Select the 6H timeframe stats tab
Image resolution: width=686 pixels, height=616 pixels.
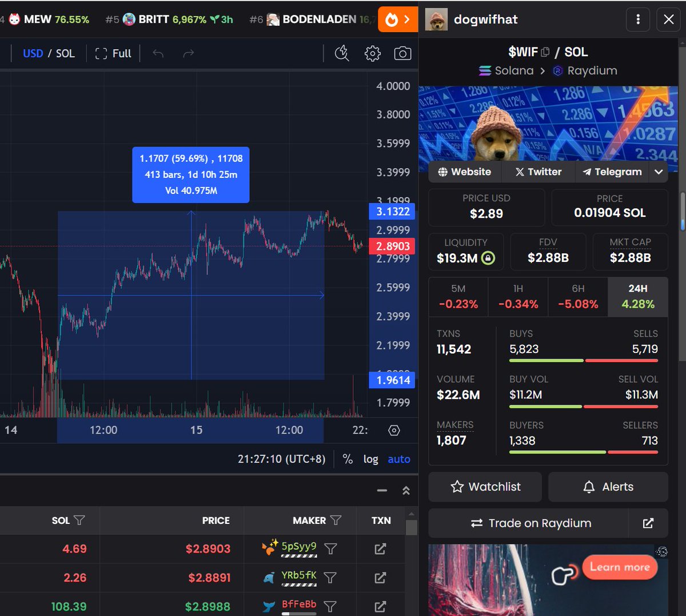point(578,297)
